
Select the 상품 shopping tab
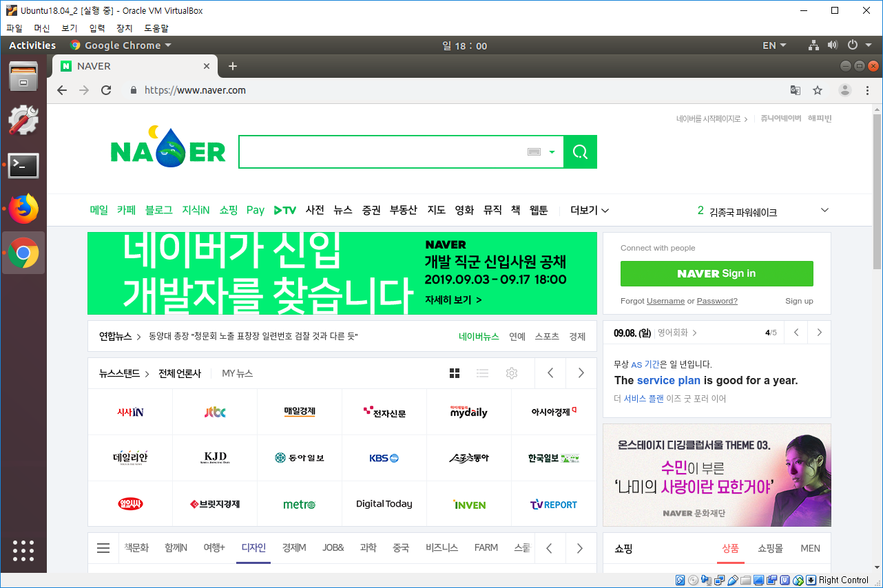click(730, 548)
